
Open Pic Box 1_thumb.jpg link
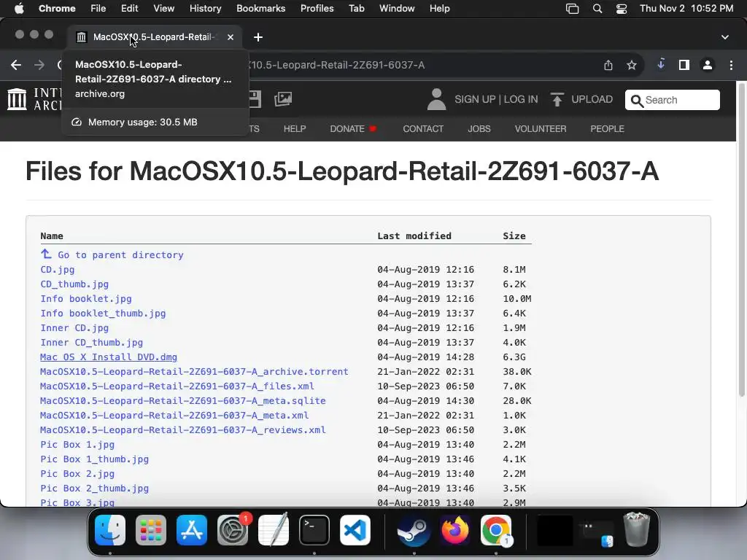(94, 459)
